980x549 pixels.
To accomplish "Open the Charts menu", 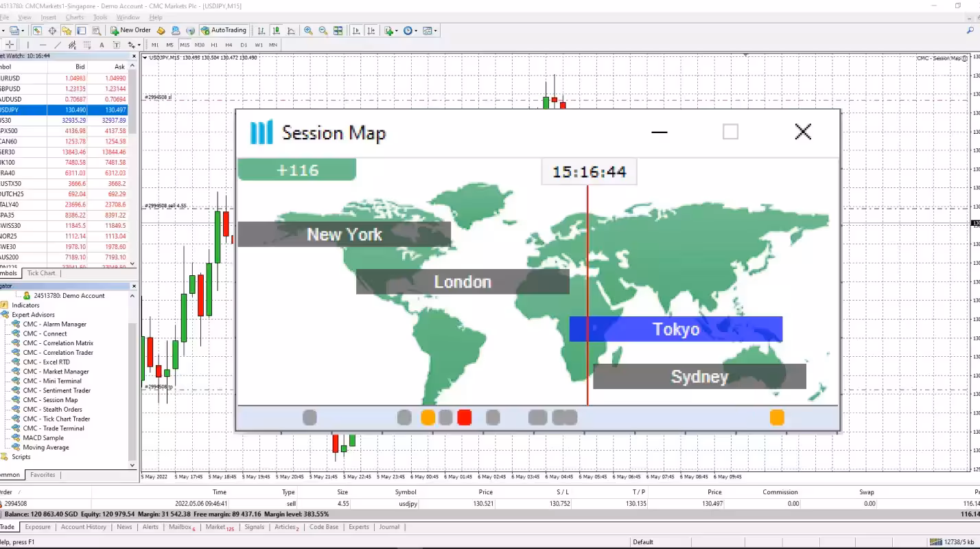I will [73, 17].
